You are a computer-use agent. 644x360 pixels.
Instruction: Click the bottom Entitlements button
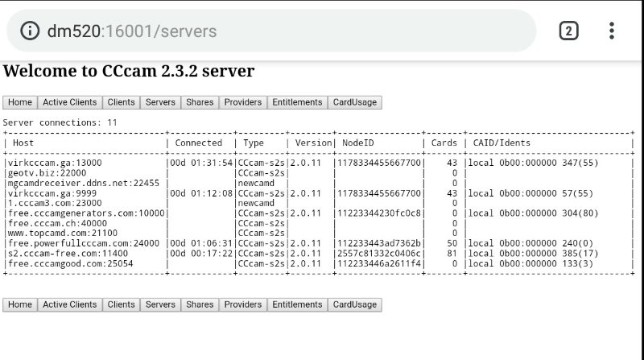pyautogui.click(x=297, y=304)
